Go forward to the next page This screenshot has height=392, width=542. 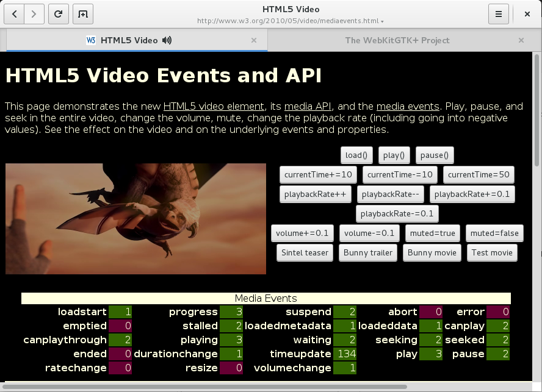point(34,14)
